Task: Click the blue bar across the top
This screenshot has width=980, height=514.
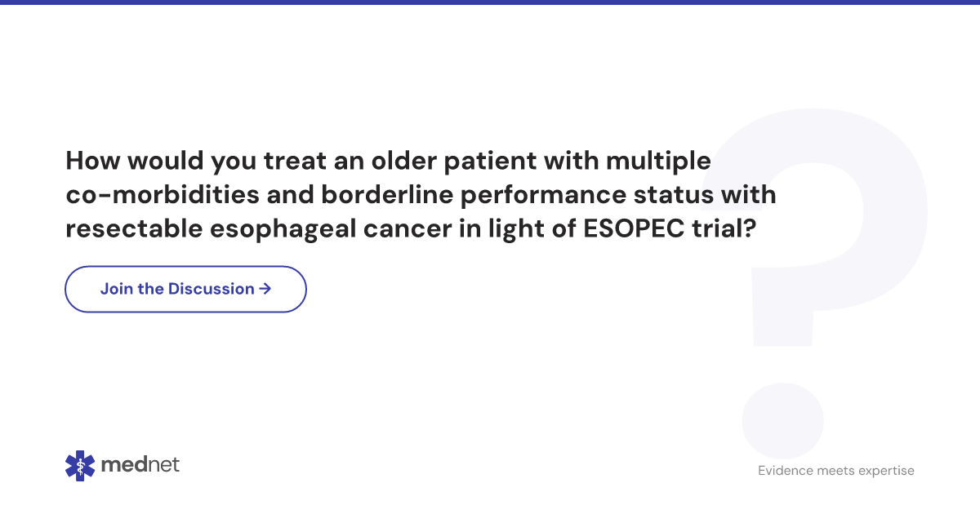Action: pos(490,2)
